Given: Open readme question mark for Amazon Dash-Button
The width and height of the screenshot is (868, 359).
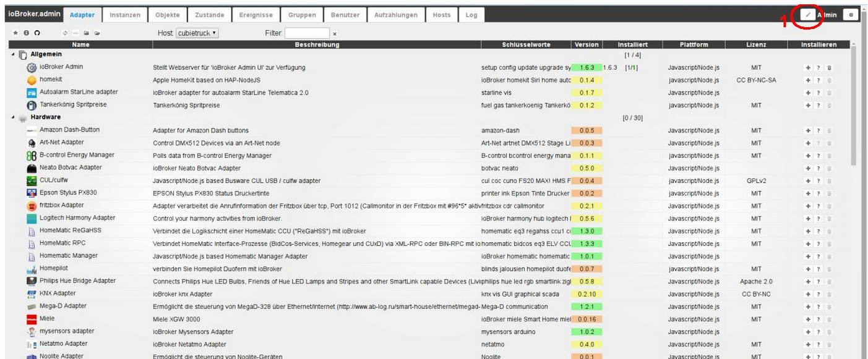Looking at the screenshot, I should click(819, 130).
